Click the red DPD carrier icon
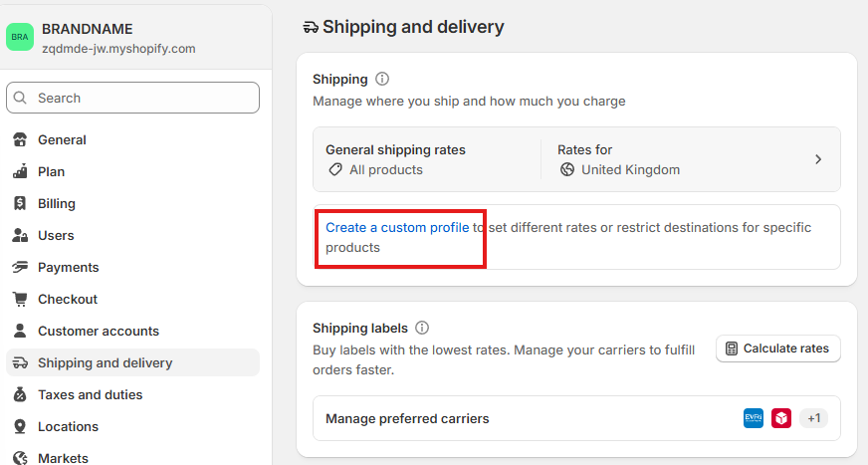Viewport: 868px width, 465px height. coord(781,418)
